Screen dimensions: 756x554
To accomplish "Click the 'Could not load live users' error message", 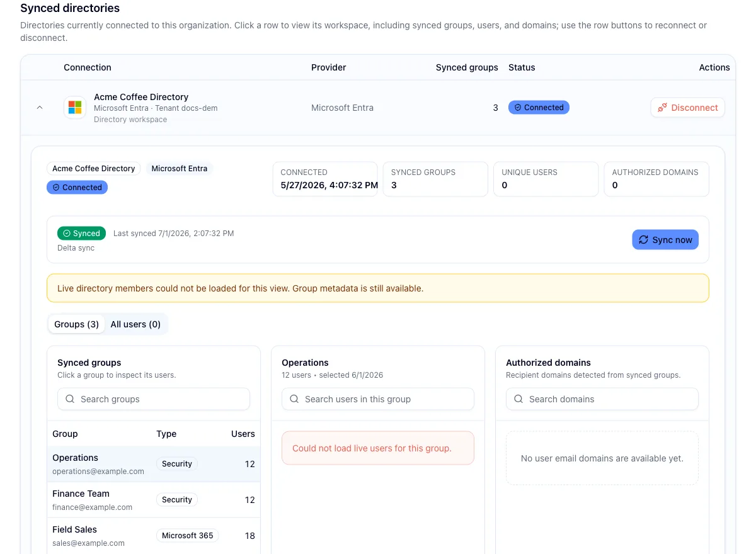I will point(378,448).
